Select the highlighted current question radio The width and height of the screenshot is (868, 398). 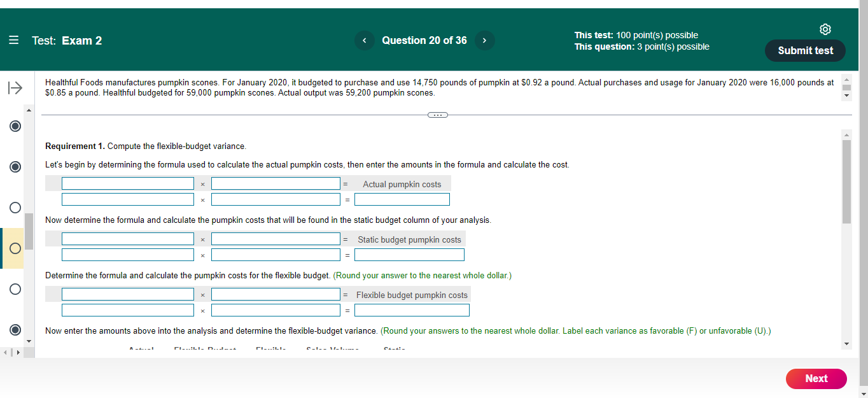[x=15, y=248]
